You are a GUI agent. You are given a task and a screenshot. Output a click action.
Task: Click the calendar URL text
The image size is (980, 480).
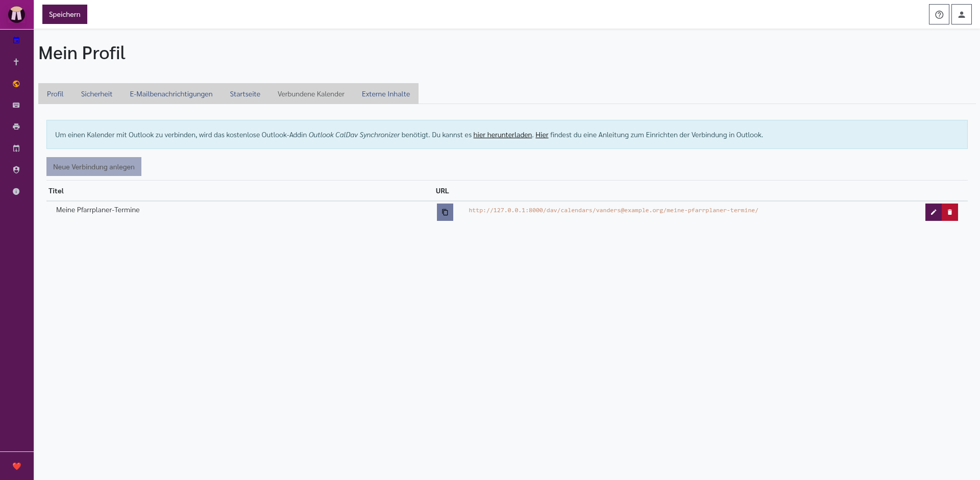614,210
